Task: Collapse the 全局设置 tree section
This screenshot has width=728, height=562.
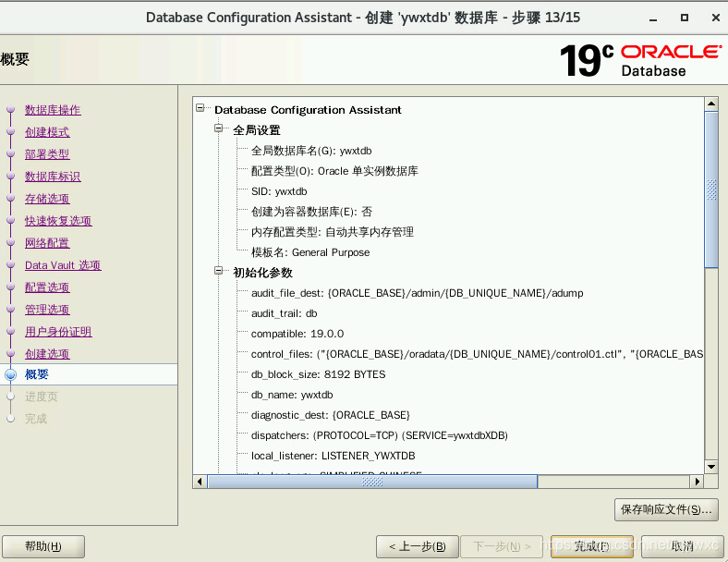Action: [219, 128]
